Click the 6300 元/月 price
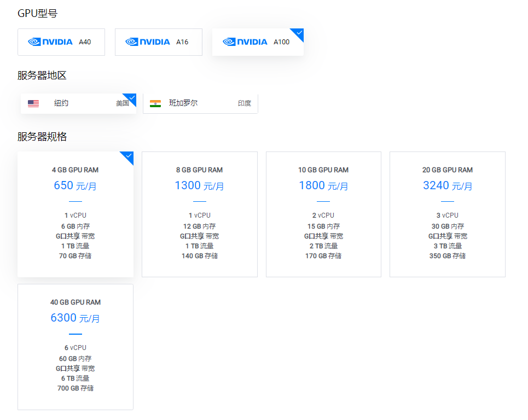 tap(75, 318)
